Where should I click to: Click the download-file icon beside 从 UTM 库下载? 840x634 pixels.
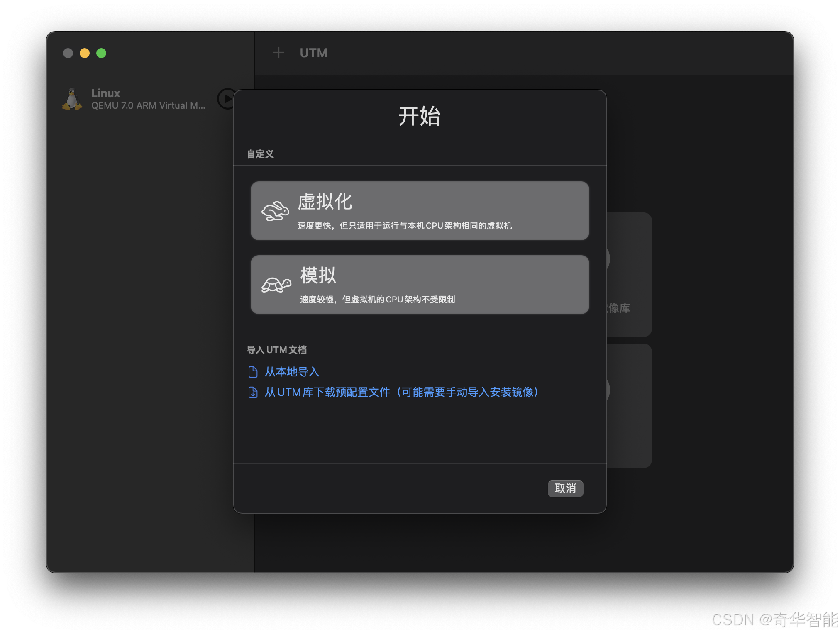tap(253, 392)
